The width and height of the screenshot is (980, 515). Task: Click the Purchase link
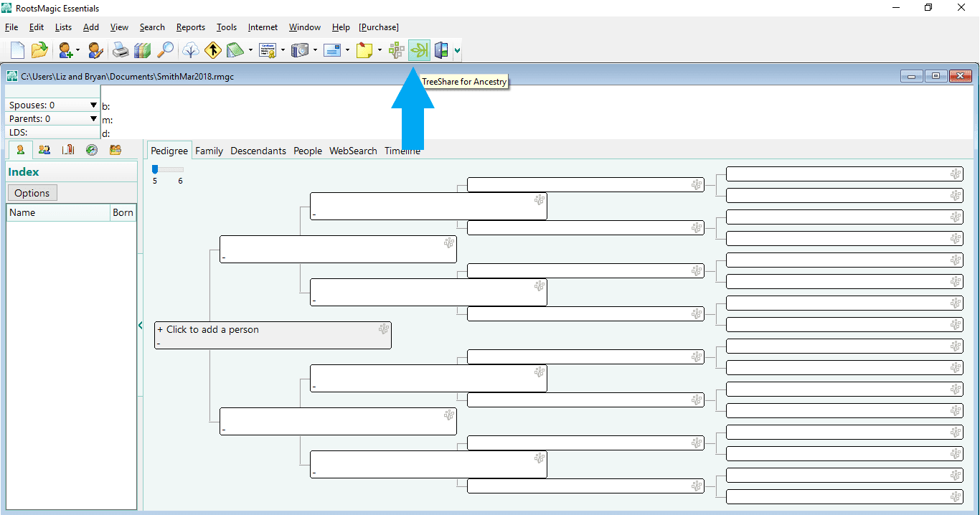(378, 27)
